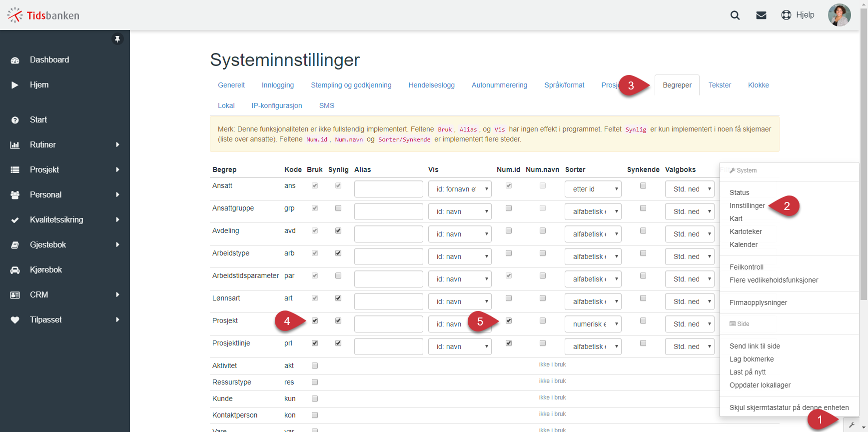Image resolution: width=868 pixels, height=432 pixels.
Task: Click the Gjestebok book icon
Action: click(15, 245)
